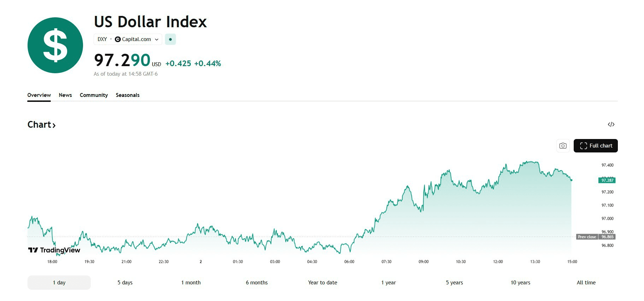644x301 pixels.
Task: Select the 1 day time range
Action: (x=59, y=283)
